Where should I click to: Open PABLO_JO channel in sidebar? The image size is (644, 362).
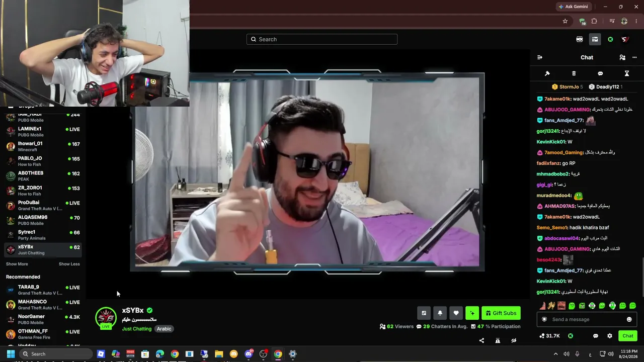[x=43, y=161]
